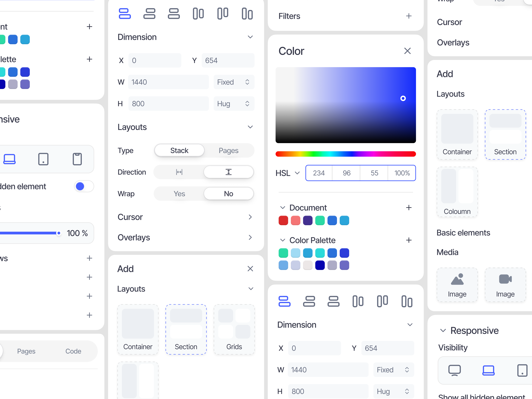Close the Color panel
This screenshot has width=532, height=399.
tap(407, 51)
